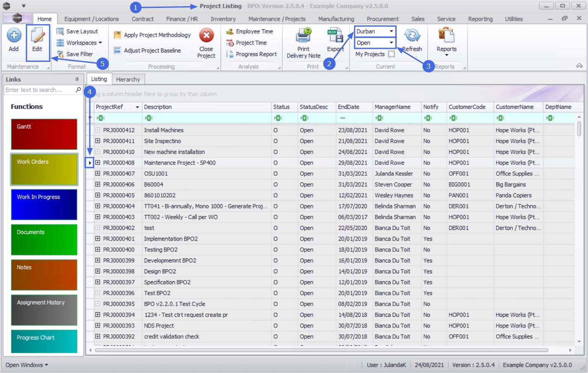The height and width of the screenshot is (373, 588).
Task: Click the horizontal scrollbar of the grid
Action: point(321,350)
